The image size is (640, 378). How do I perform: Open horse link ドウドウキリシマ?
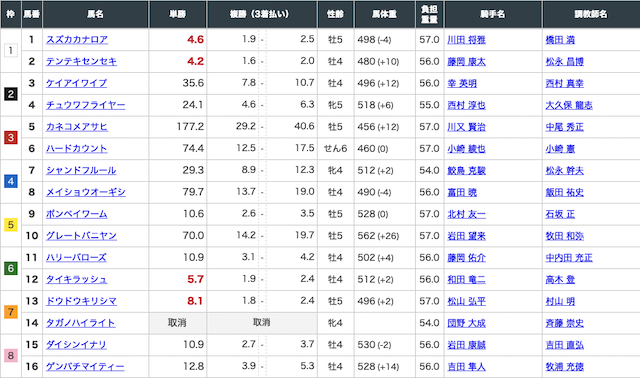pos(81,301)
